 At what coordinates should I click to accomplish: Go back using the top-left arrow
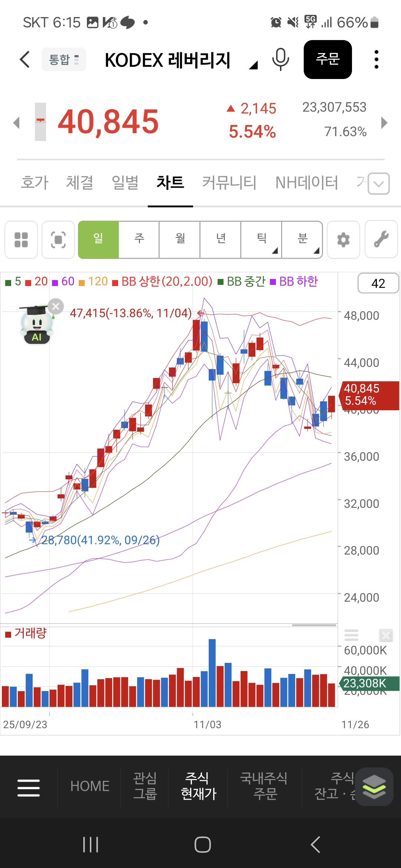point(25,59)
